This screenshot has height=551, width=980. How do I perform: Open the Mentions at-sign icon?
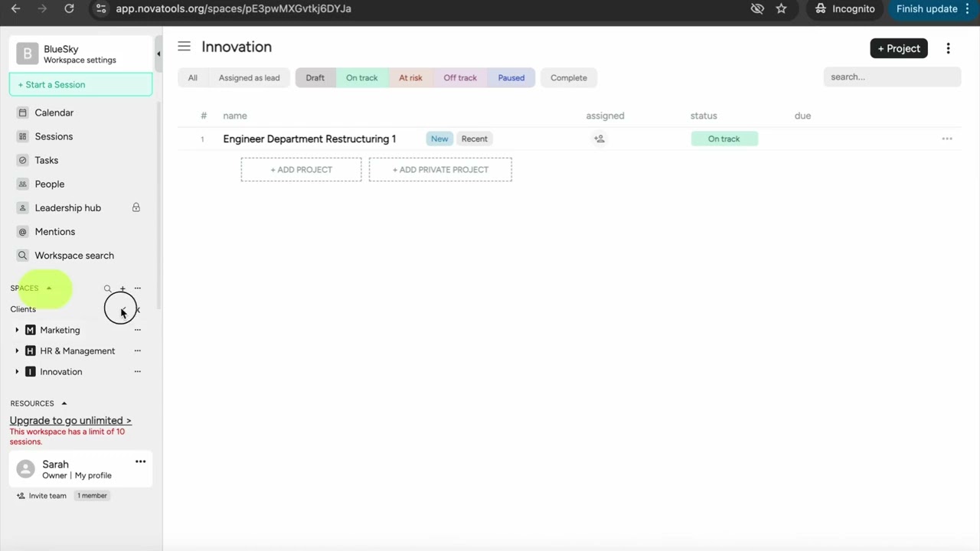pyautogui.click(x=22, y=231)
